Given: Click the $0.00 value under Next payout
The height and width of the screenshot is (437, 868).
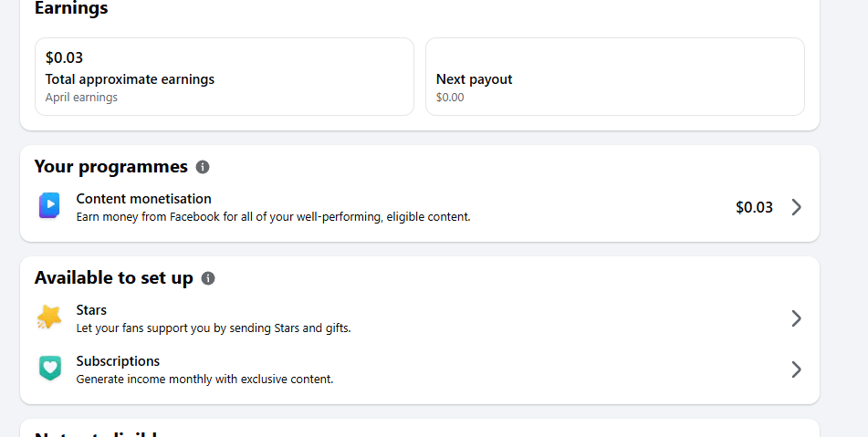Looking at the screenshot, I should pyautogui.click(x=450, y=98).
